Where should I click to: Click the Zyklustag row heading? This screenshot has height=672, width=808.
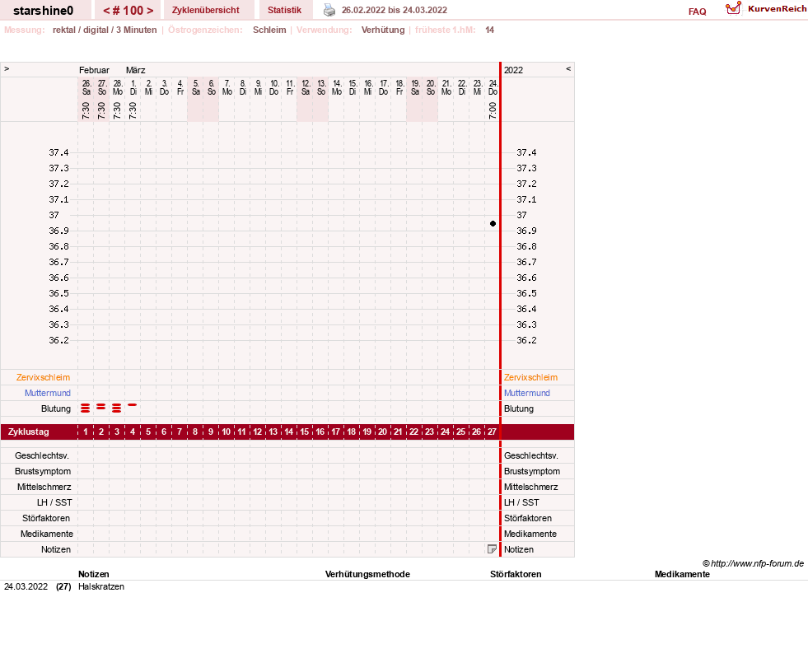coord(29,432)
